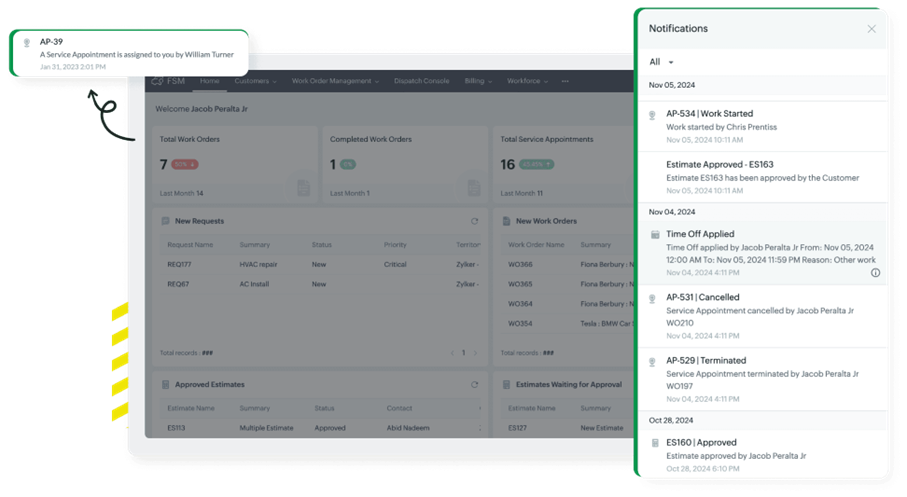907x497 pixels.
Task: Expand the Work Order Management menu
Action: click(334, 81)
